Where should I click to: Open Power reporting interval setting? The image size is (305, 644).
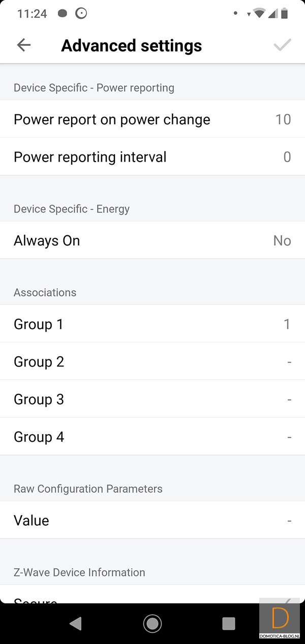152,157
